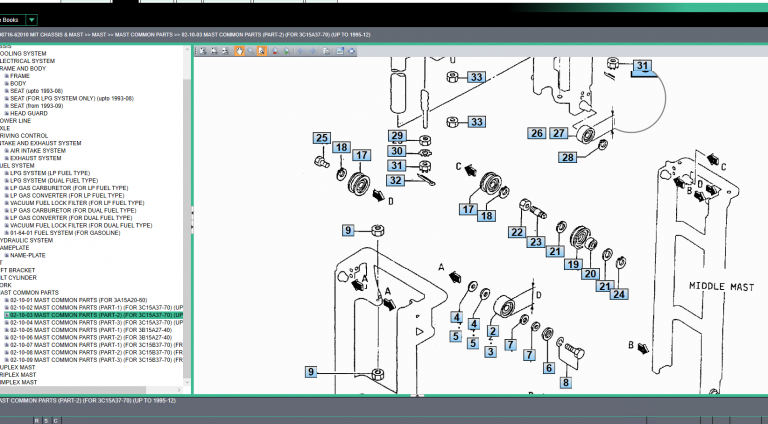Select the hand pan tool in toolbar

(239, 51)
